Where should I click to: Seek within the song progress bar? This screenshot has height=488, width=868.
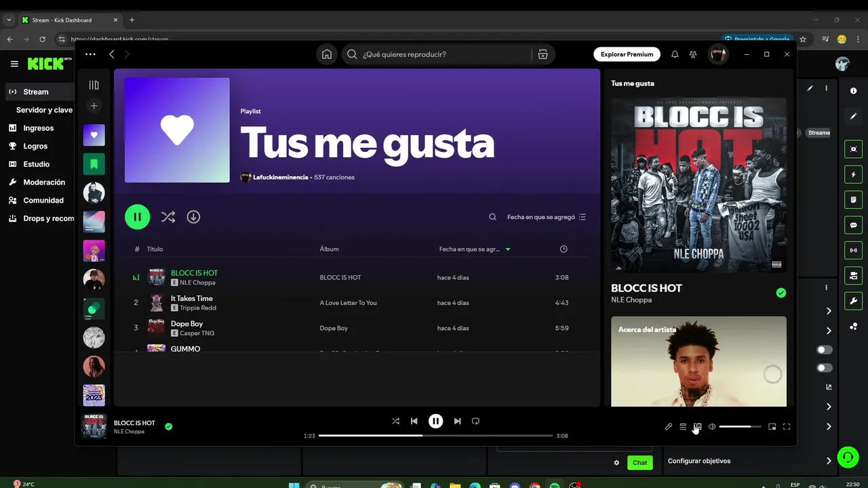435,436
